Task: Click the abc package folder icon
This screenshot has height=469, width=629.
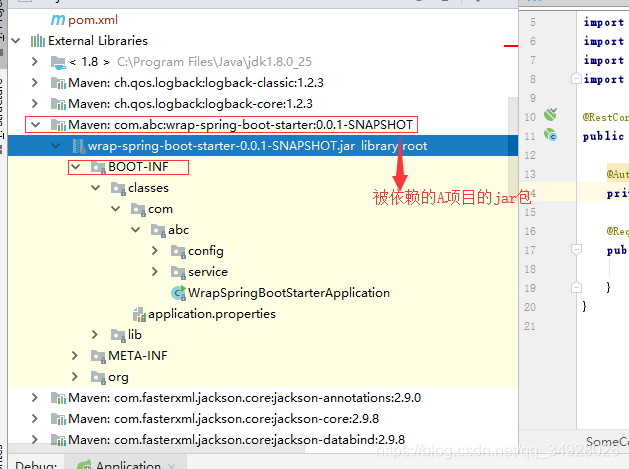Action: point(158,230)
